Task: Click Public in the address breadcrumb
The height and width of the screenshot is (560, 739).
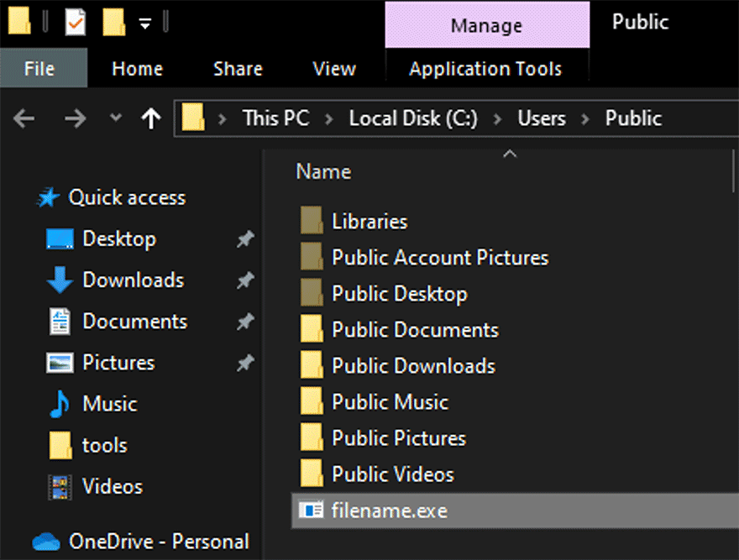Action: point(633,118)
